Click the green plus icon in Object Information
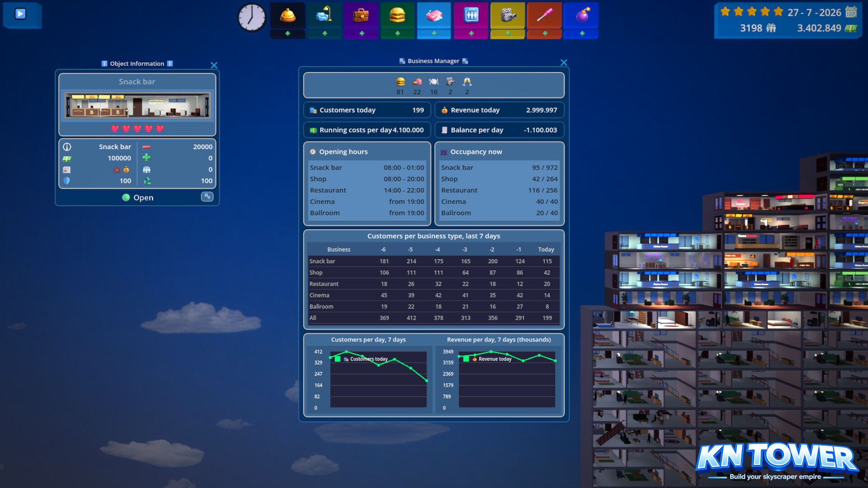Image resolution: width=868 pixels, height=488 pixels. point(146,158)
